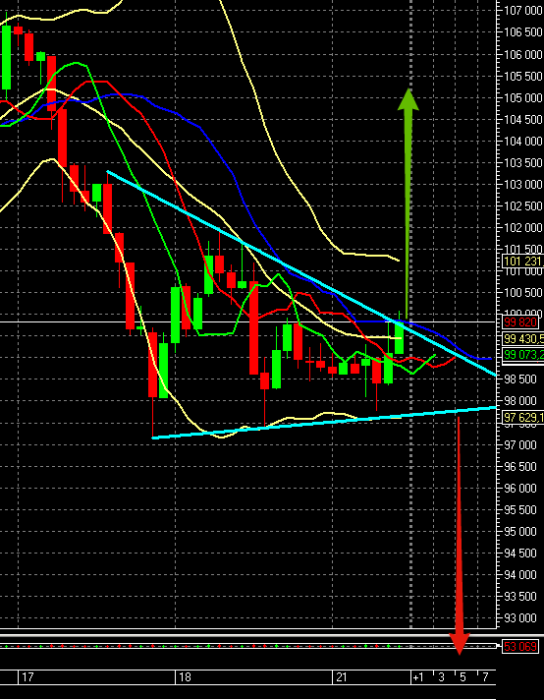Click the +1 forecast tick on time axis
The width and height of the screenshot is (544, 700).
pos(418,677)
